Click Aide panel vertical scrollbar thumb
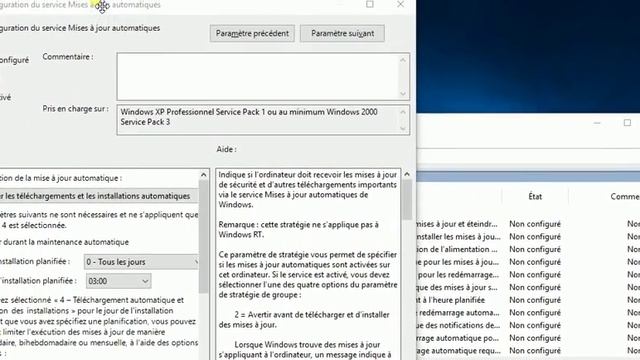Viewport: 640px width, 360px height. pos(407,200)
